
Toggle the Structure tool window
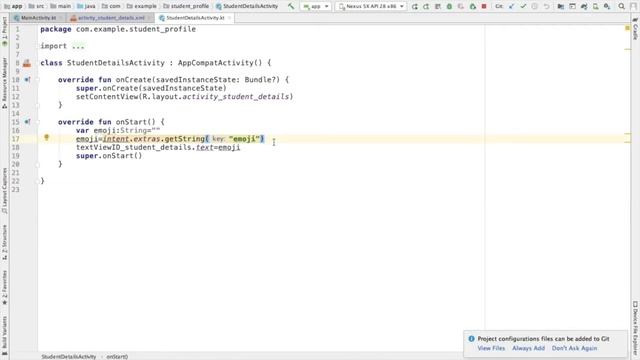[4, 242]
